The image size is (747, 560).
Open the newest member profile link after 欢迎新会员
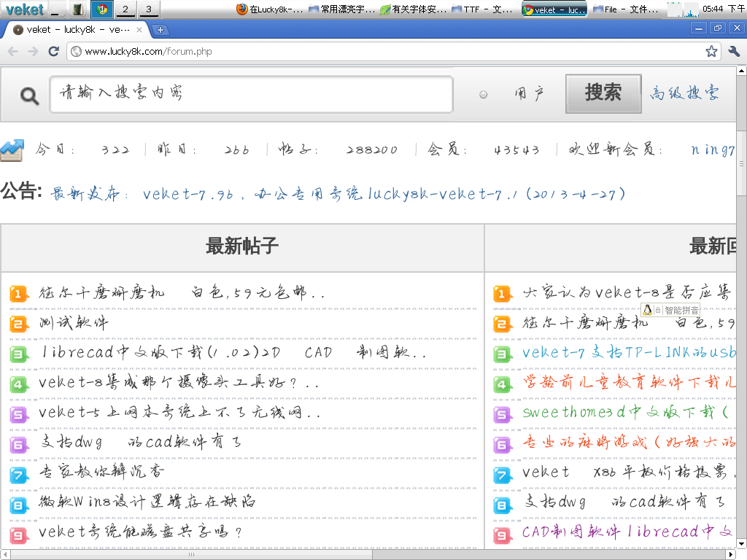(x=713, y=149)
